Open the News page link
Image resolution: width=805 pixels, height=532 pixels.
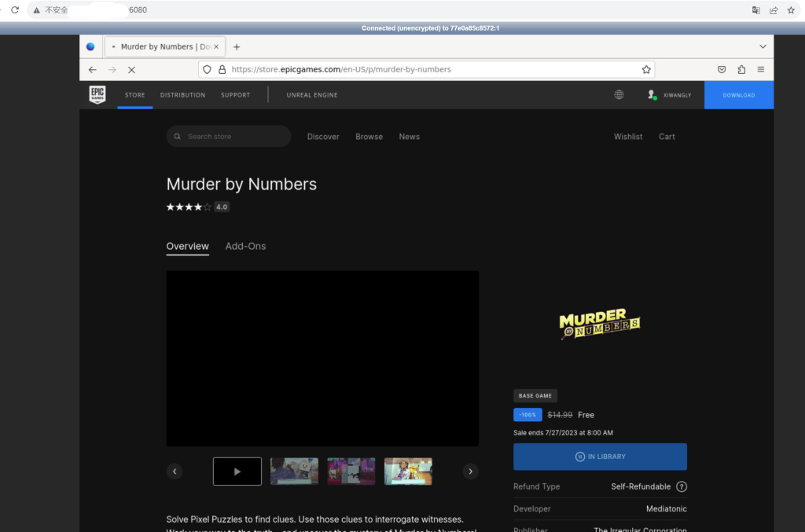coord(409,137)
